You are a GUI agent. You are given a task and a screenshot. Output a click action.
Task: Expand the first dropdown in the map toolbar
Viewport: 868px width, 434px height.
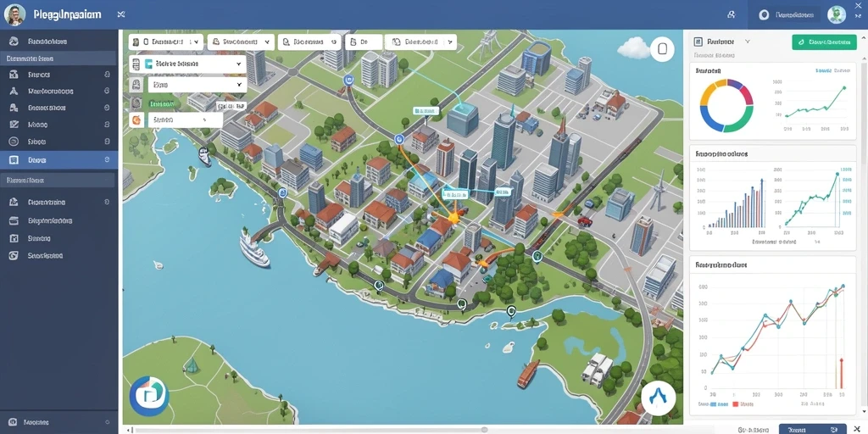point(166,42)
